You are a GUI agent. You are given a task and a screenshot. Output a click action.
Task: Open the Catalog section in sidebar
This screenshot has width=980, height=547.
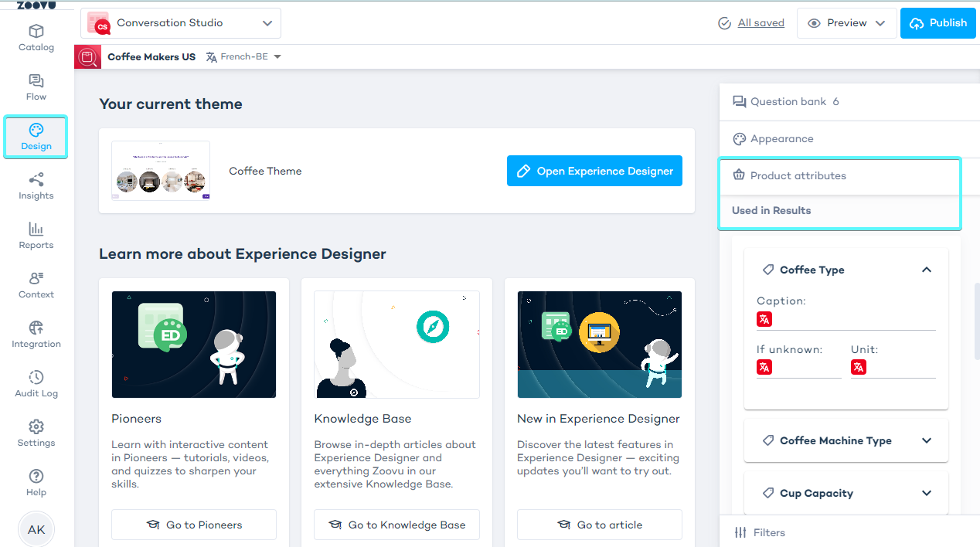click(36, 38)
